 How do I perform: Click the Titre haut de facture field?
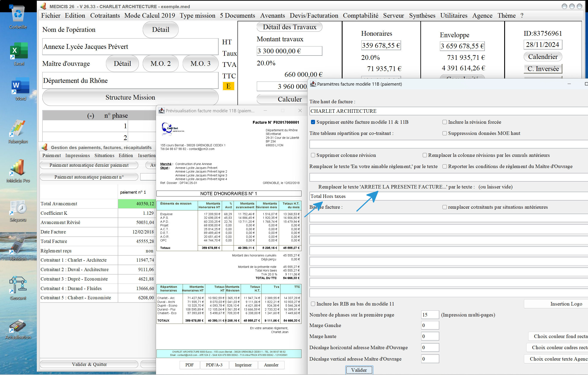click(x=449, y=111)
